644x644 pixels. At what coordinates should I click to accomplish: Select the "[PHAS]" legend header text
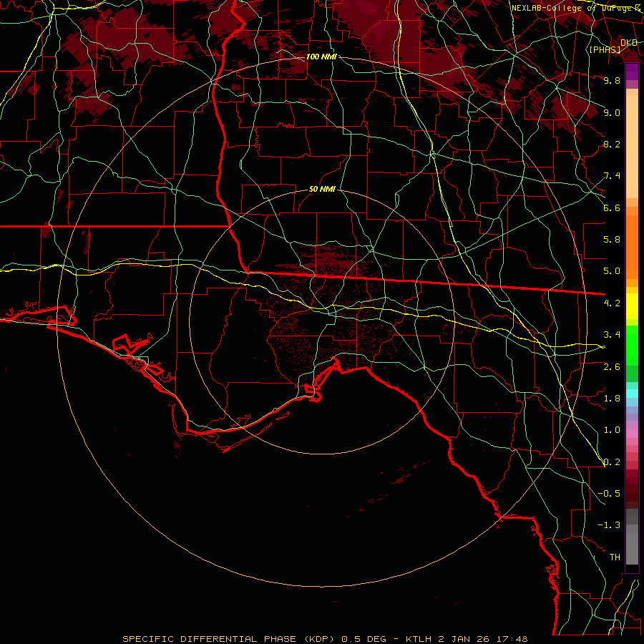tap(605, 49)
